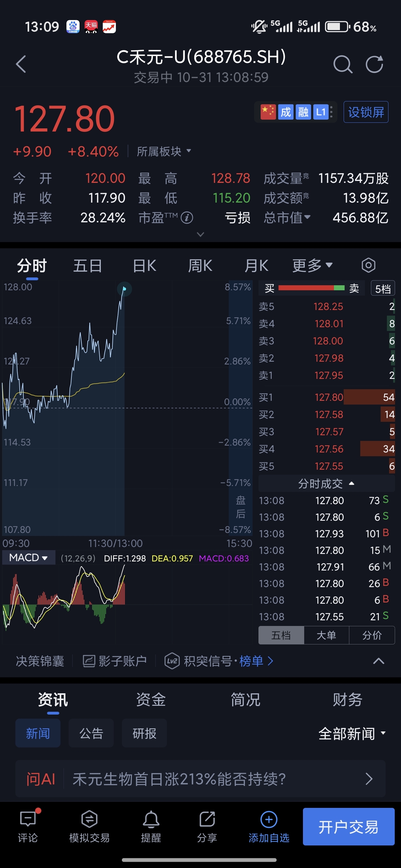Image resolution: width=401 pixels, height=868 pixels.
Task: Select 五档 order book view
Action: coord(281,635)
